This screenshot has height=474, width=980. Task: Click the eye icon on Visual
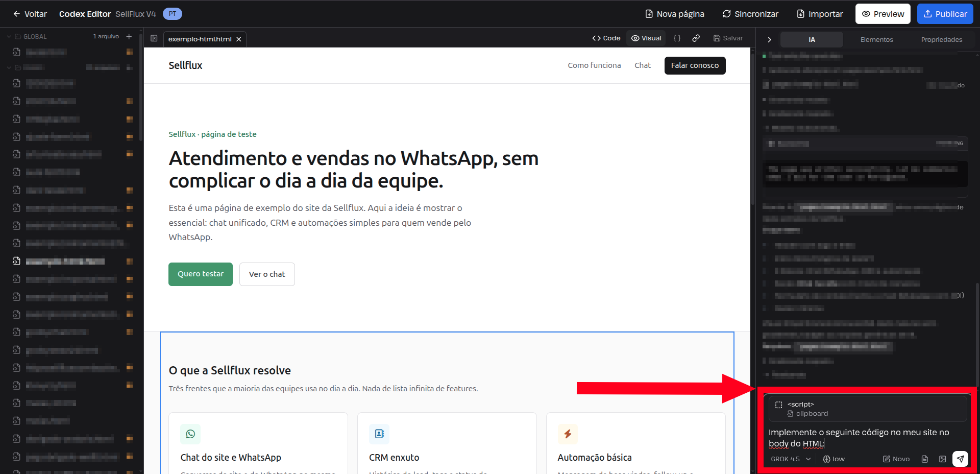point(635,38)
